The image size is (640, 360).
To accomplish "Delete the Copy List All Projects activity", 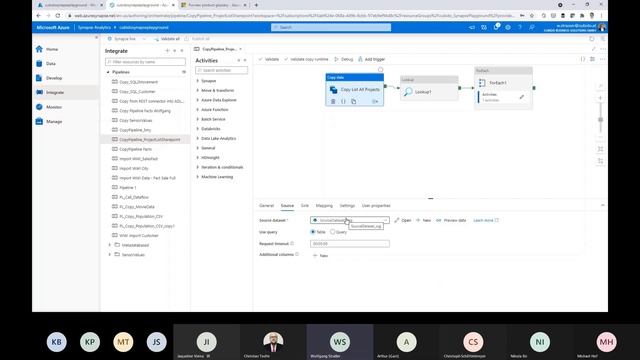I will coord(333,101).
